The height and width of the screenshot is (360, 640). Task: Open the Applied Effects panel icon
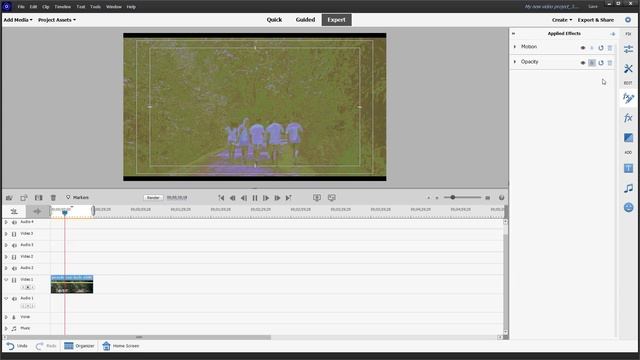(628, 98)
